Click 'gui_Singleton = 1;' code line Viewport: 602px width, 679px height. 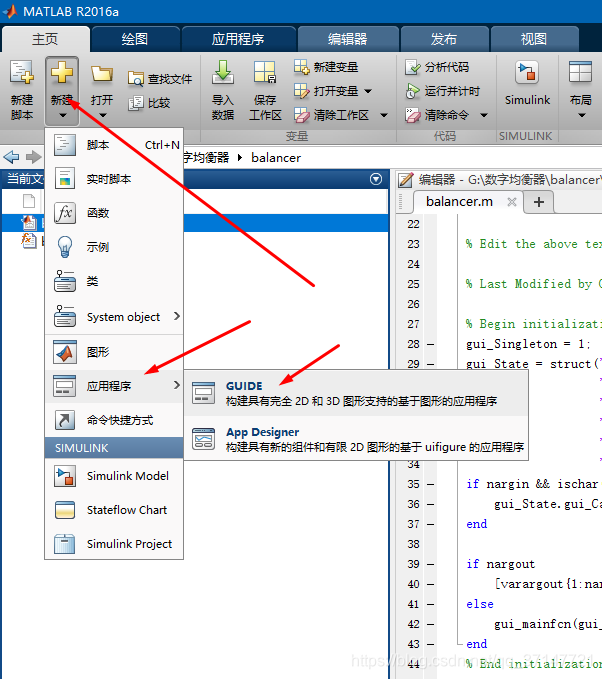coord(528,344)
